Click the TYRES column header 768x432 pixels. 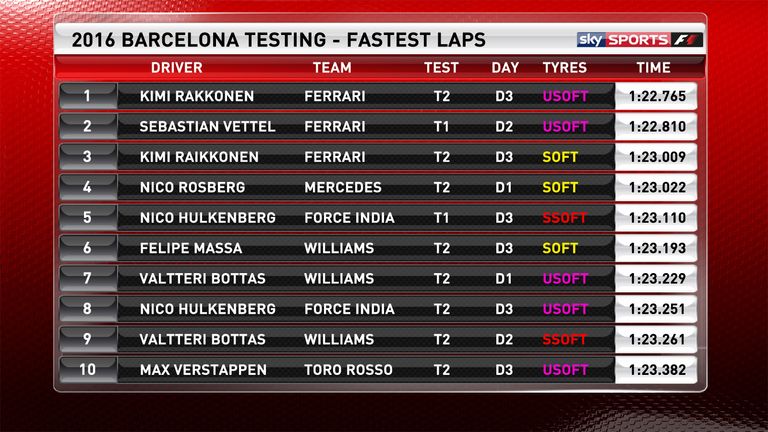(564, 68)
